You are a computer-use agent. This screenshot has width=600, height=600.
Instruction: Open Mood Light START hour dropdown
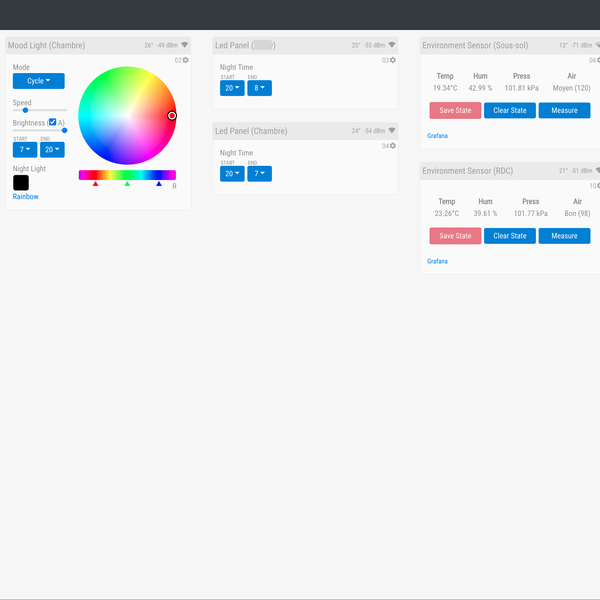(25, 150)
